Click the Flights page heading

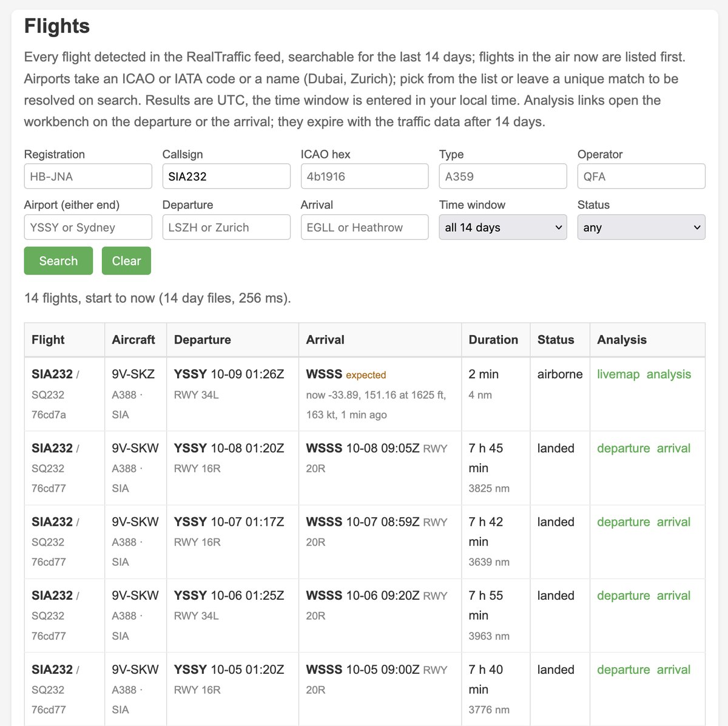(x=57, y=26)
